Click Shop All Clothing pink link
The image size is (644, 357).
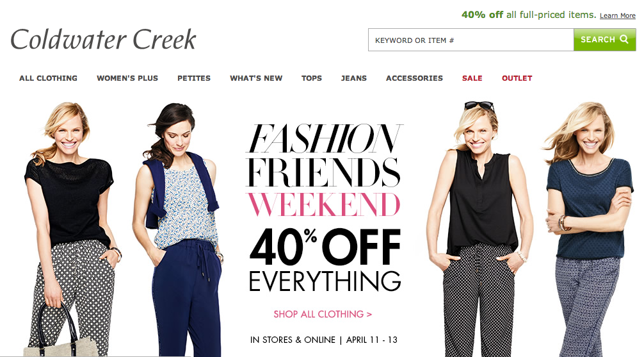[x=323, y=314]
